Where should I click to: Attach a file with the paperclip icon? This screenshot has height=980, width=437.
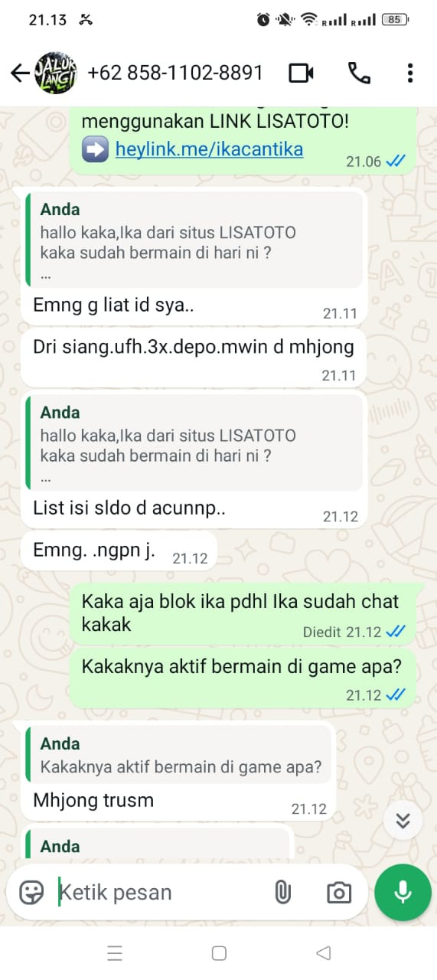pyautogui.click(x=283, y=892)
